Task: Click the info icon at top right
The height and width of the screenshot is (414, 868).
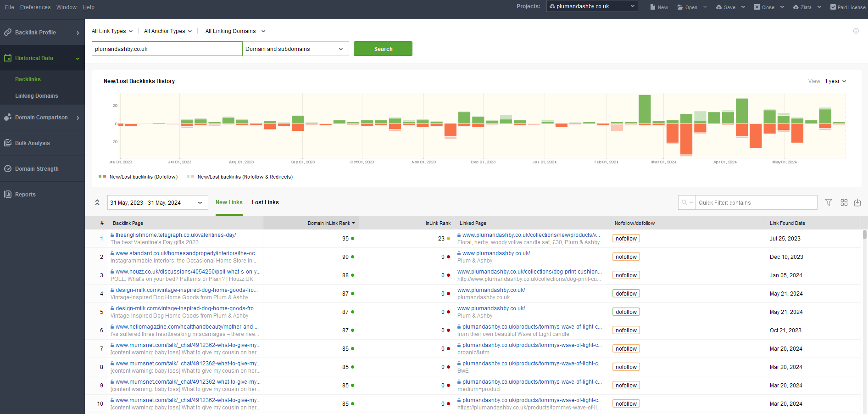Action: [856, 31]
